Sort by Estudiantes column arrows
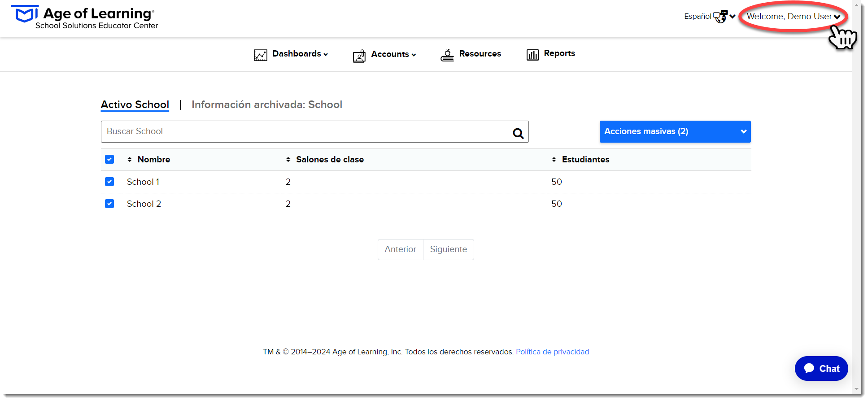This screenshot has height=401, width=868. (554, 160)
